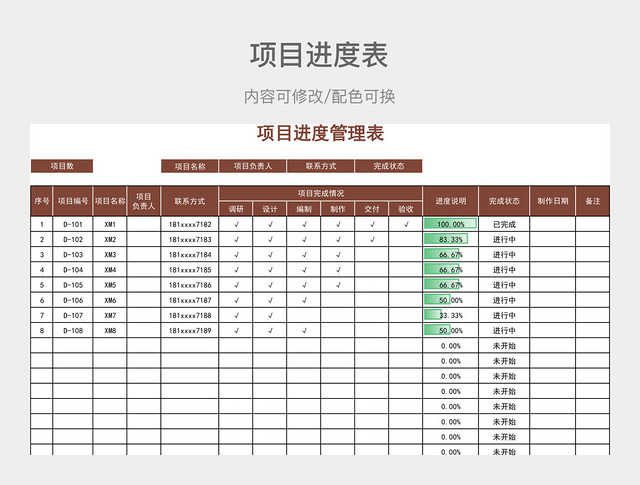Viewport: 640px width, 485px height.
Task: Click the 制作 checkmark in row D-103
Action: pyautogui.click(x=338, y=255)
